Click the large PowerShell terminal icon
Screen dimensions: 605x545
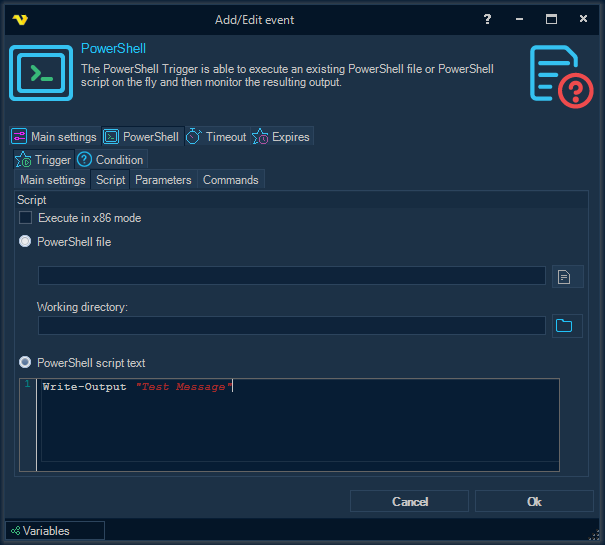(40, 72)
